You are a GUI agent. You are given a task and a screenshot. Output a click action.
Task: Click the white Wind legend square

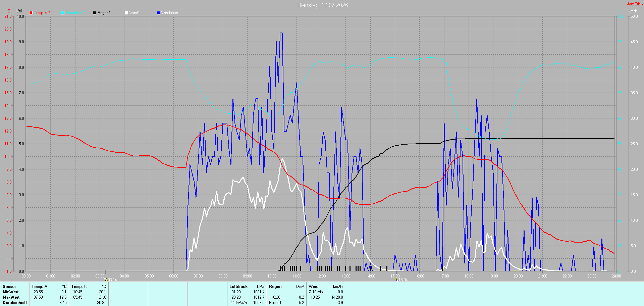pos(126,13)
